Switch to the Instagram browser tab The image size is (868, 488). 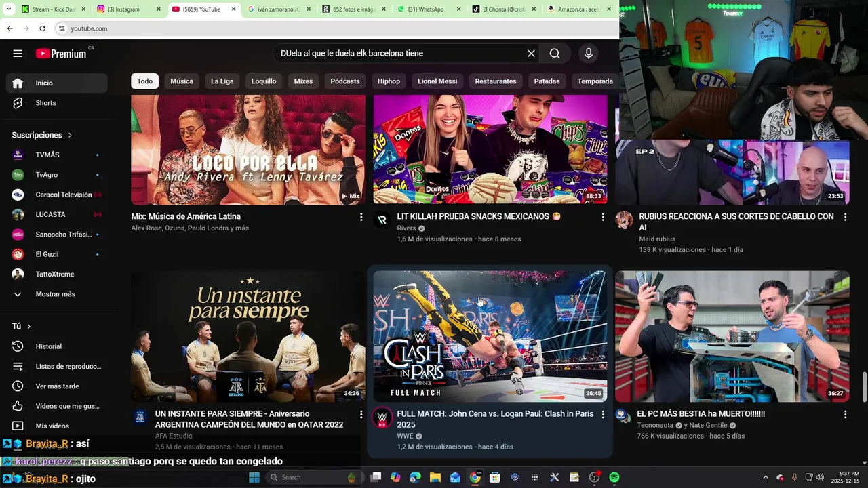click(x=129, y=9)
